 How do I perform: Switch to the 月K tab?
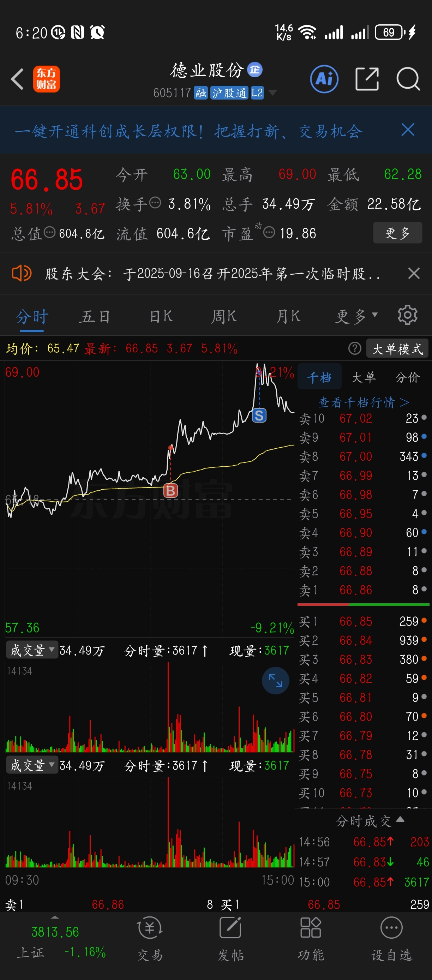[x=288, y=316]
